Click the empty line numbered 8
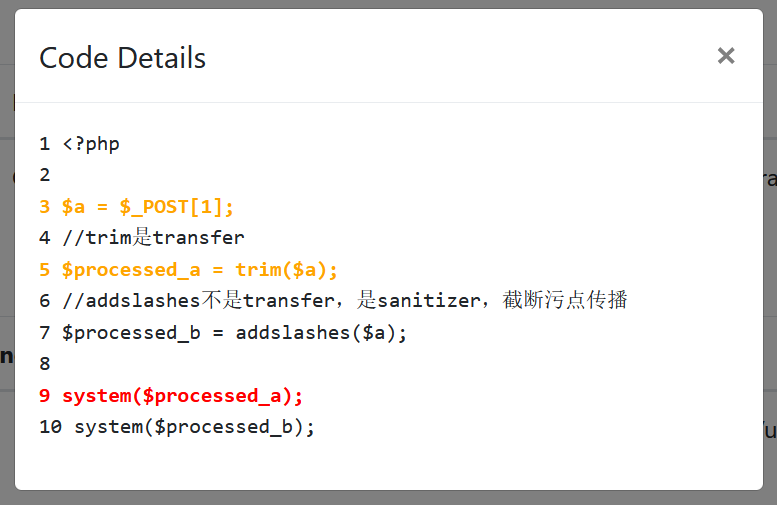The image size is (777, 505). (44, 364)
